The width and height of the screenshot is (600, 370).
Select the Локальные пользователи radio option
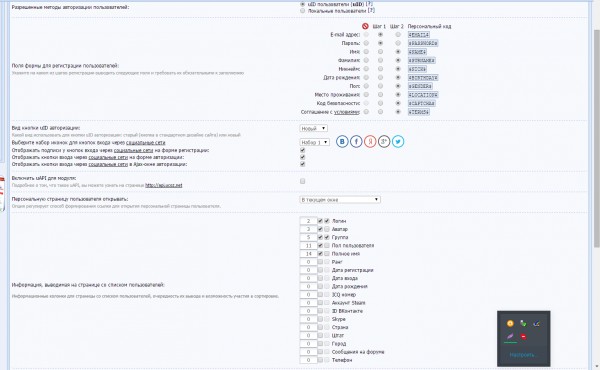pos(303,11)
